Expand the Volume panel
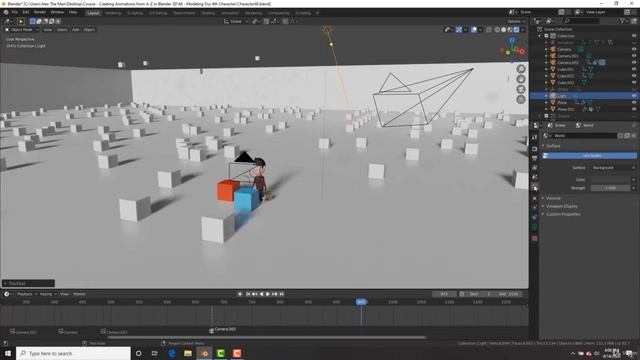 tap(553, 198)
